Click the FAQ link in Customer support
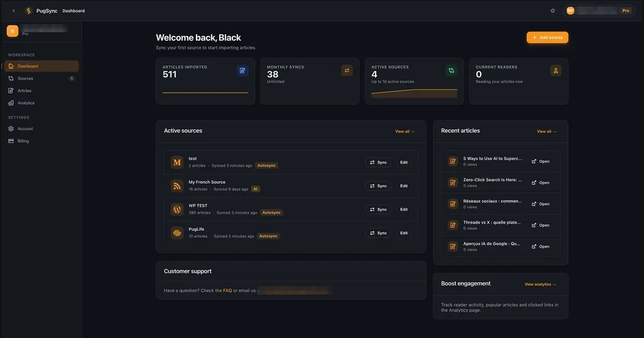The width and height of the screenshot is (644, 338). [x=228, y=291]
